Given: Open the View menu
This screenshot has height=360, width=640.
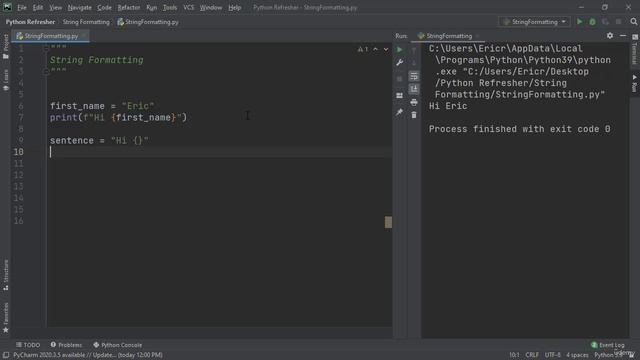Looking at the screenshot, I should click(x=56, y=7).
